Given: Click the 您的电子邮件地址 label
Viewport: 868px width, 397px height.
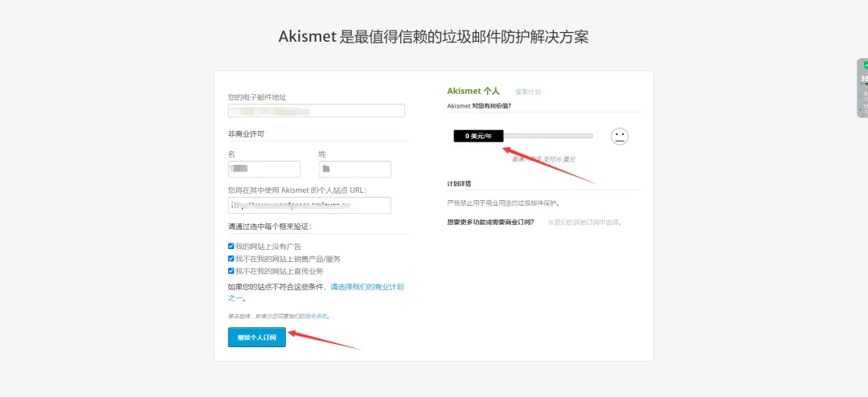Looking at the screenshot, I should point(257,97).
